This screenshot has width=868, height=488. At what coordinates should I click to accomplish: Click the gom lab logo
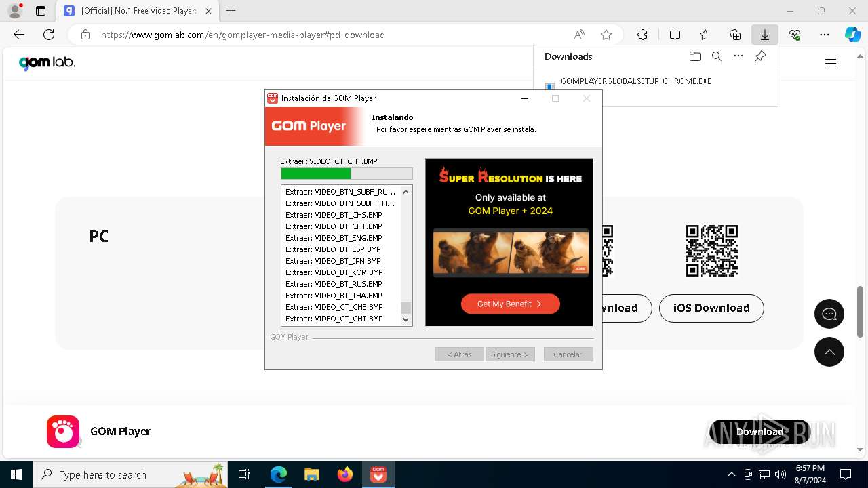[47, 63]
